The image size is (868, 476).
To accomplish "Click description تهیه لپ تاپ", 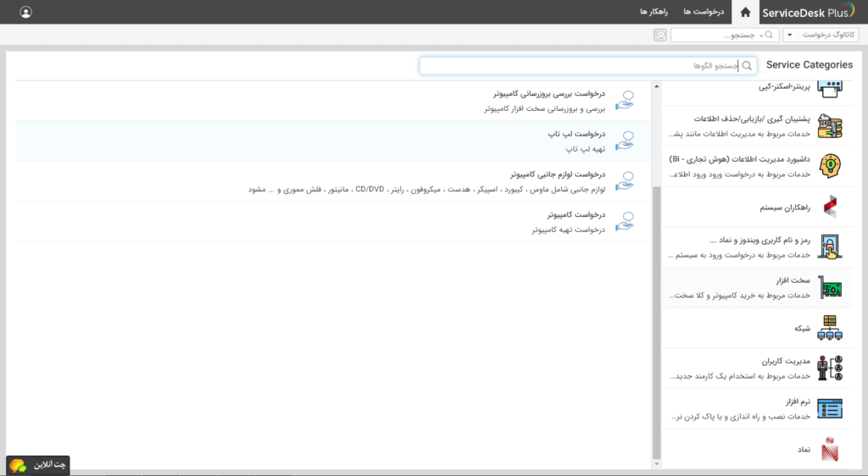I will (x=585, y=149).
